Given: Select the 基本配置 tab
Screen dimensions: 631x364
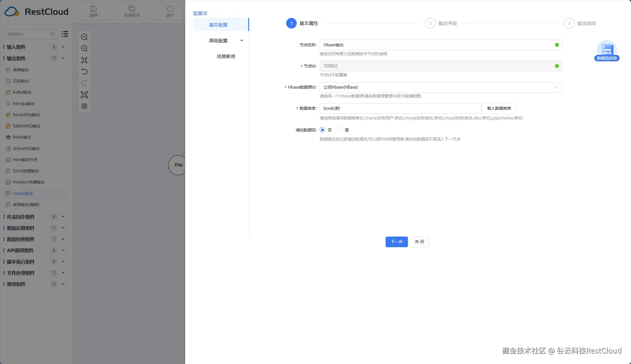Looking at the screenshot, I should (x=218, y=25).
